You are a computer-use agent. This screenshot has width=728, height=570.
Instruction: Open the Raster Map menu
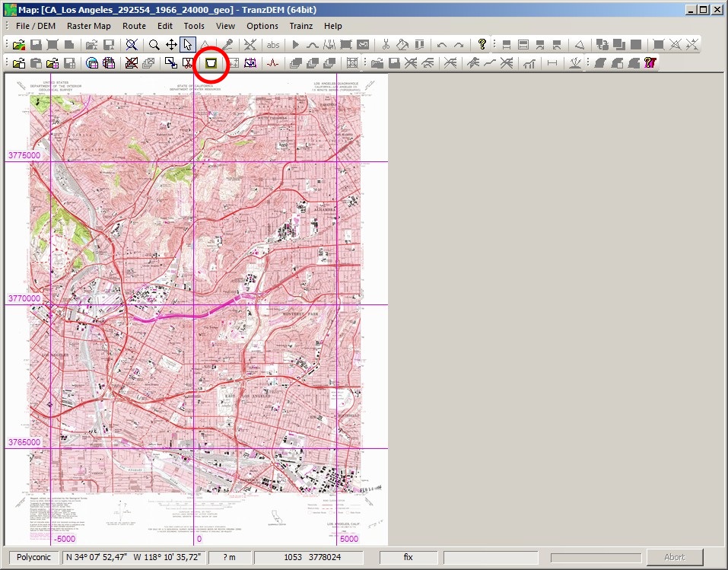[88, 26]
